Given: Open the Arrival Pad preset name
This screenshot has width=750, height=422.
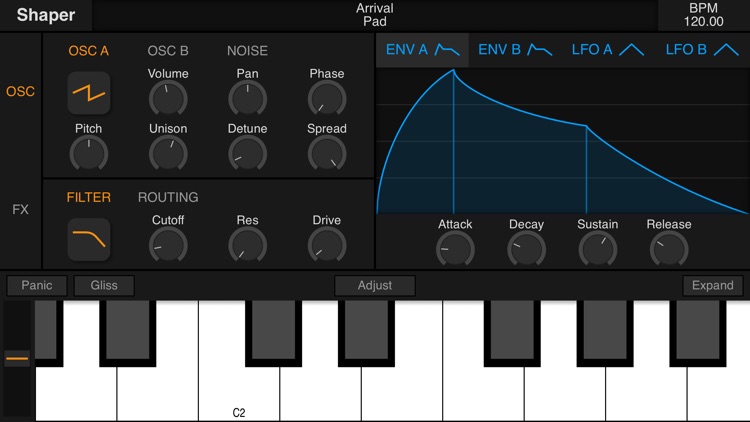Looking at the screenshot, I should 375,15.
